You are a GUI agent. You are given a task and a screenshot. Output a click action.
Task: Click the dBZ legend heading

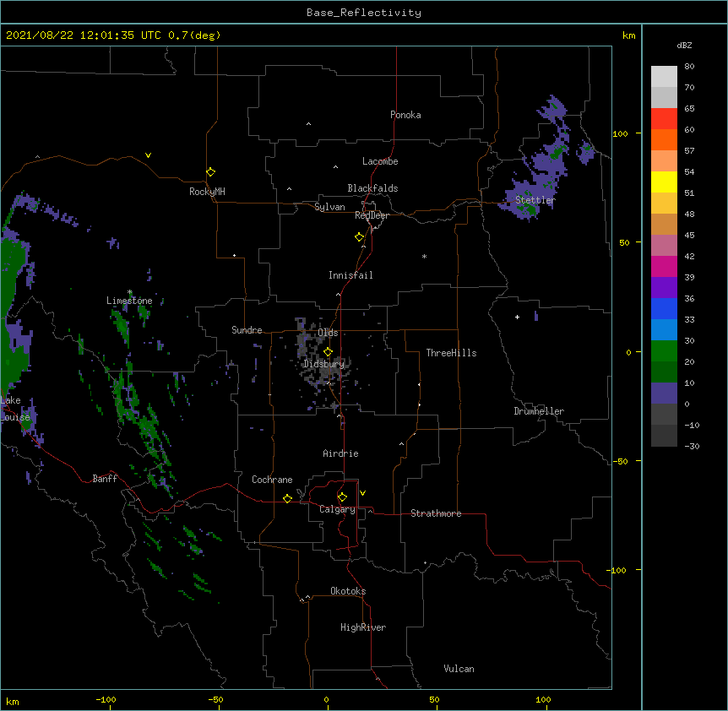tap(684, 45)
